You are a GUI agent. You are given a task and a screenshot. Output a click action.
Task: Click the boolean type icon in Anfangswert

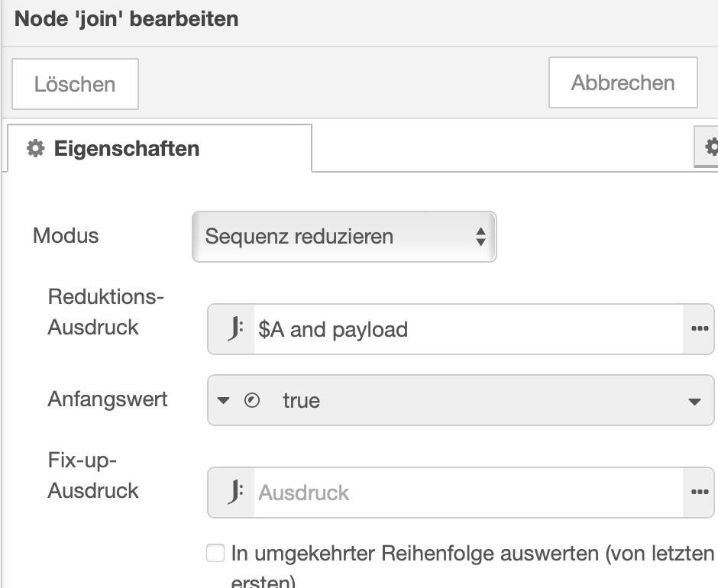[x=251, y=400]
